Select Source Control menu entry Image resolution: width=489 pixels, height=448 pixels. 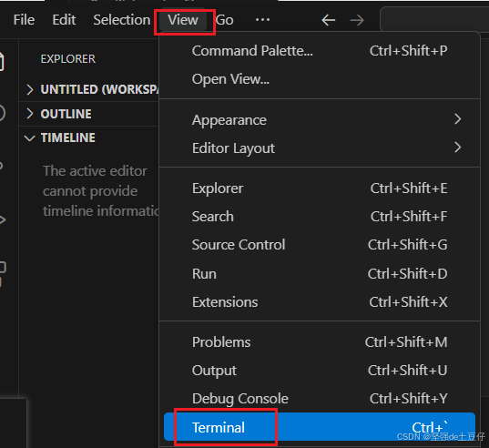click(x=320, y=245)
